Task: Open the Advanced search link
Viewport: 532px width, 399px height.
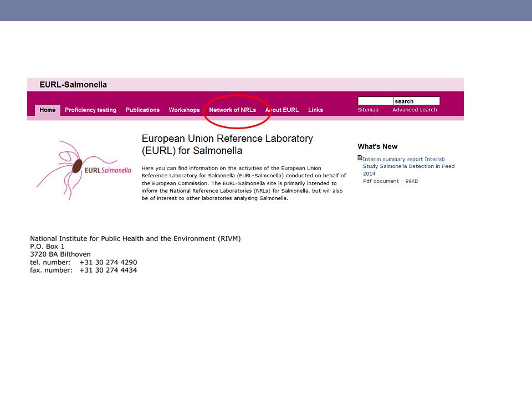Action: [415, 110]
